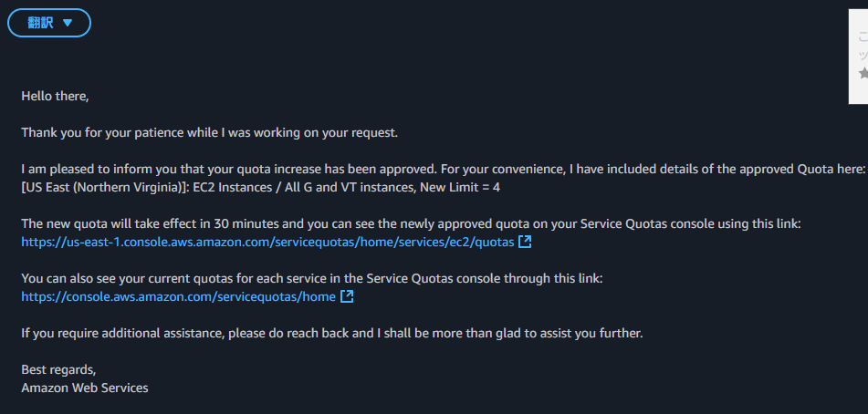Open the console servicequotas/home link
The image size is (868, 414).
(x=178, y=296)
